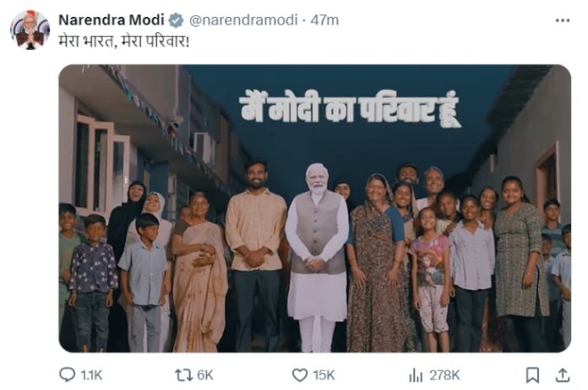Click the 15K likes count
Screen dimensions: 588x390
(324, 374)
